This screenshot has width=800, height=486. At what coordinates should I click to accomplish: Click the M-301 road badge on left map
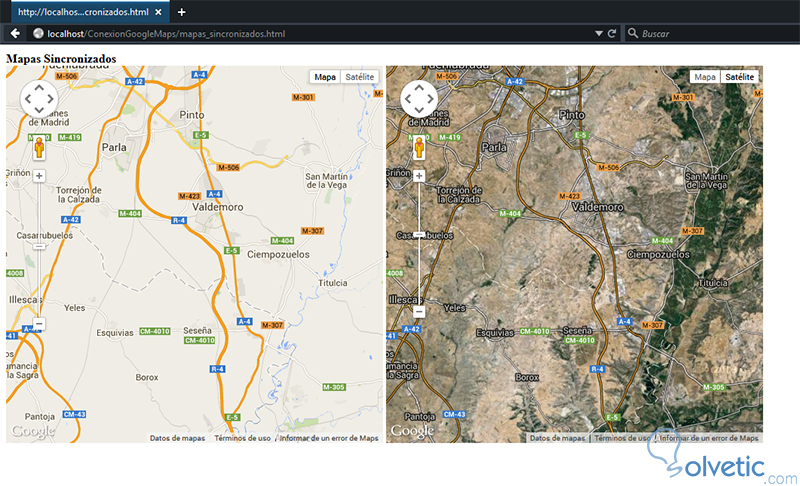[303, 97]
